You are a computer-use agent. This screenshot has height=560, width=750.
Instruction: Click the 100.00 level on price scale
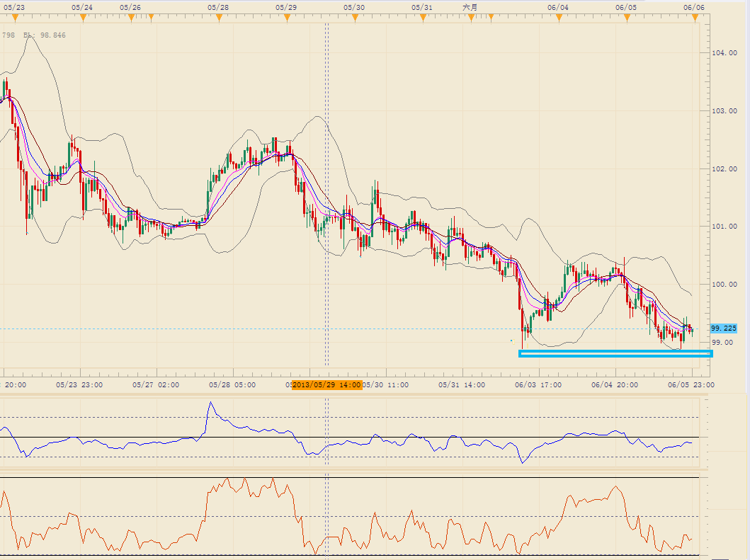[724, 285]
